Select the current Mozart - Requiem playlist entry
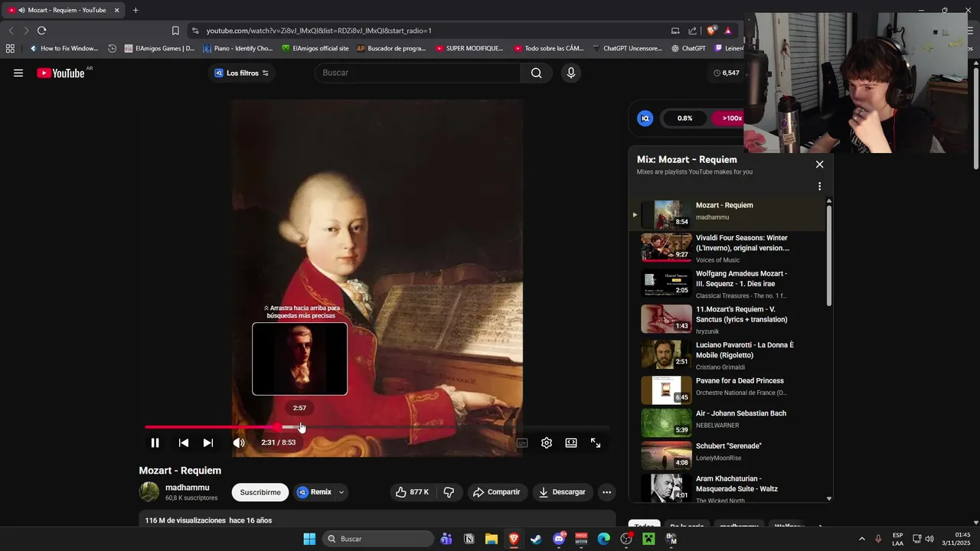 (x=727, y=214)
